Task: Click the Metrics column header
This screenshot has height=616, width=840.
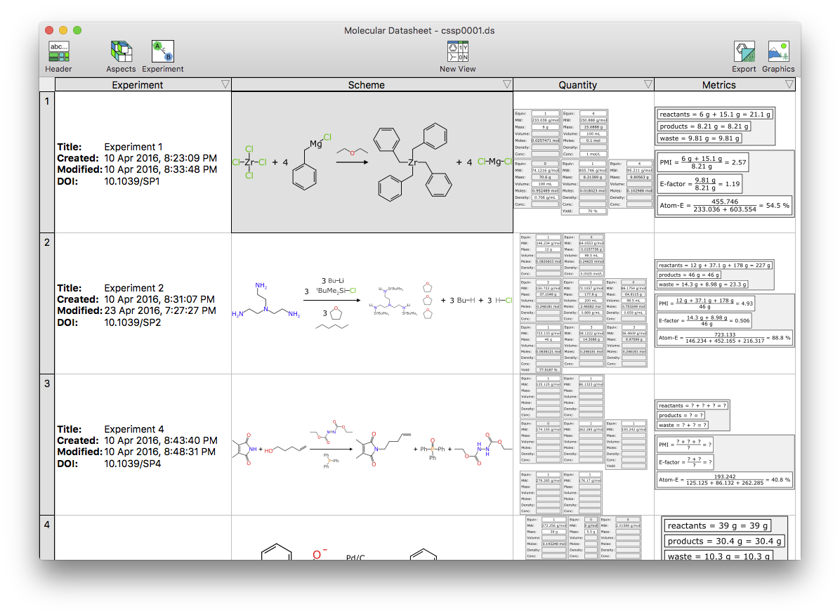Action: 719,84
